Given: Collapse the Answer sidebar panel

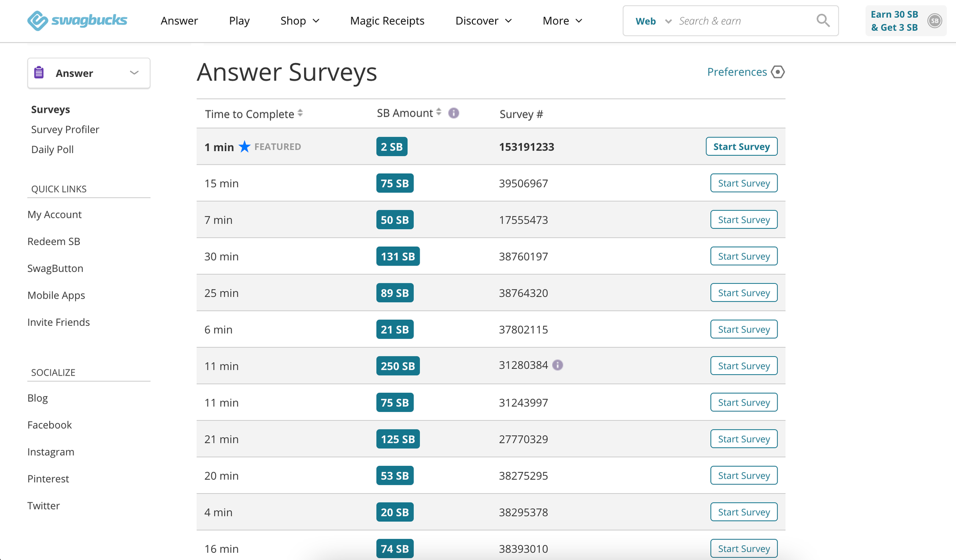Looking at the screenshot, I should coord(134,73).
